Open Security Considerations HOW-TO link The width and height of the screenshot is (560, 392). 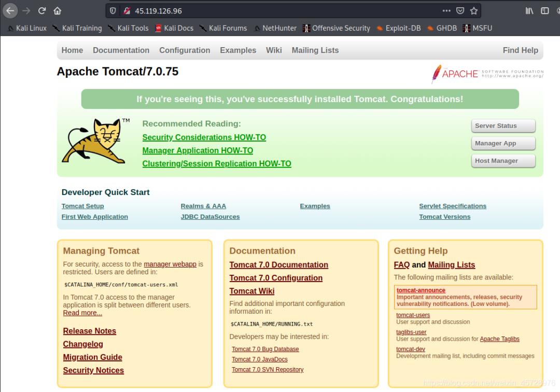coord(204,137)
